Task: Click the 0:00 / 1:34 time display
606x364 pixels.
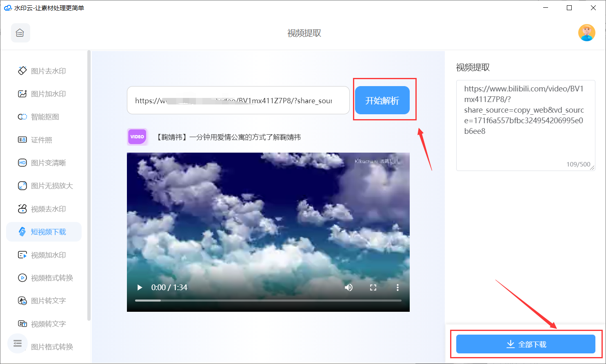Action: point(169,287)
